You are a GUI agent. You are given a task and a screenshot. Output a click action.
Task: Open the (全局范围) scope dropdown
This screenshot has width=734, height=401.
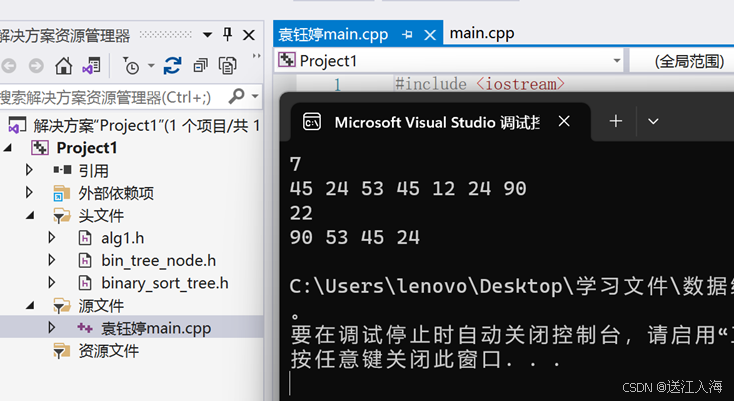coord(682,61)
